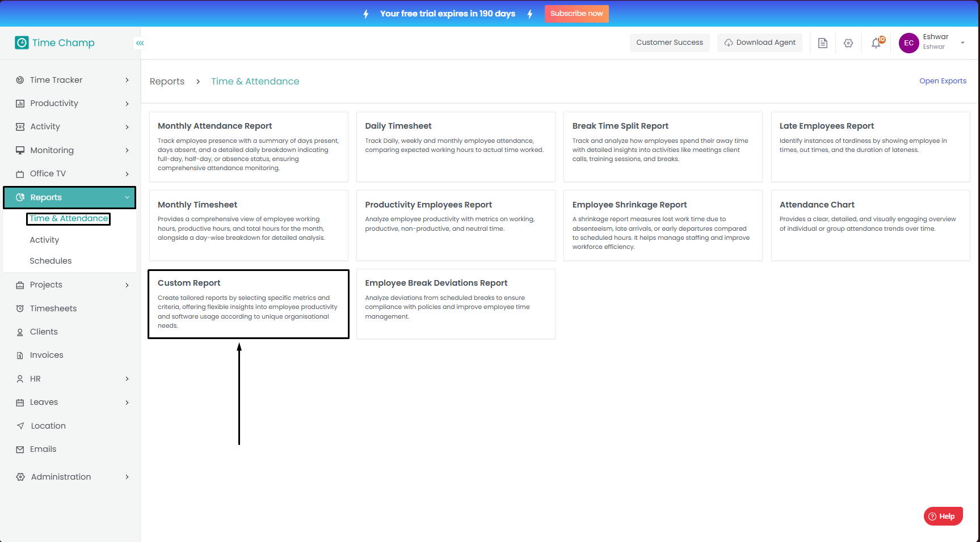Collapse the Reports menu chevron
The width and height of the screenshot is (980, 542).
click(x=127, y=197)
